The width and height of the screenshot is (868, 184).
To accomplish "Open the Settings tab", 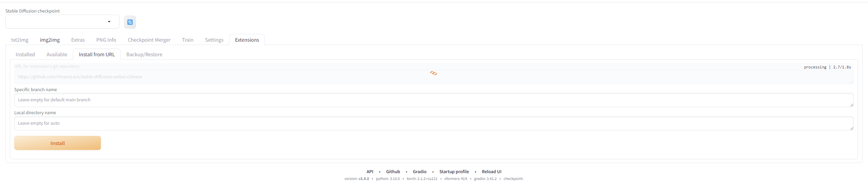I will [214, 40].
